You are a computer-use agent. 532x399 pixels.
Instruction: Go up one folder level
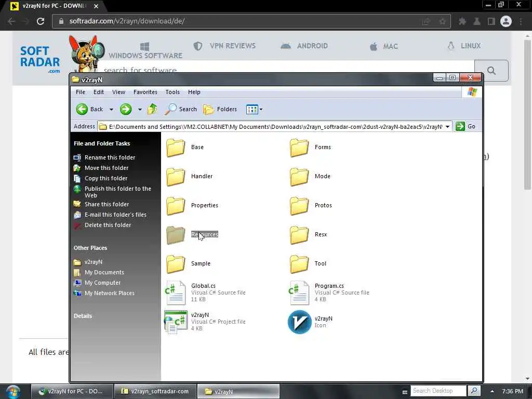(152, 109)
